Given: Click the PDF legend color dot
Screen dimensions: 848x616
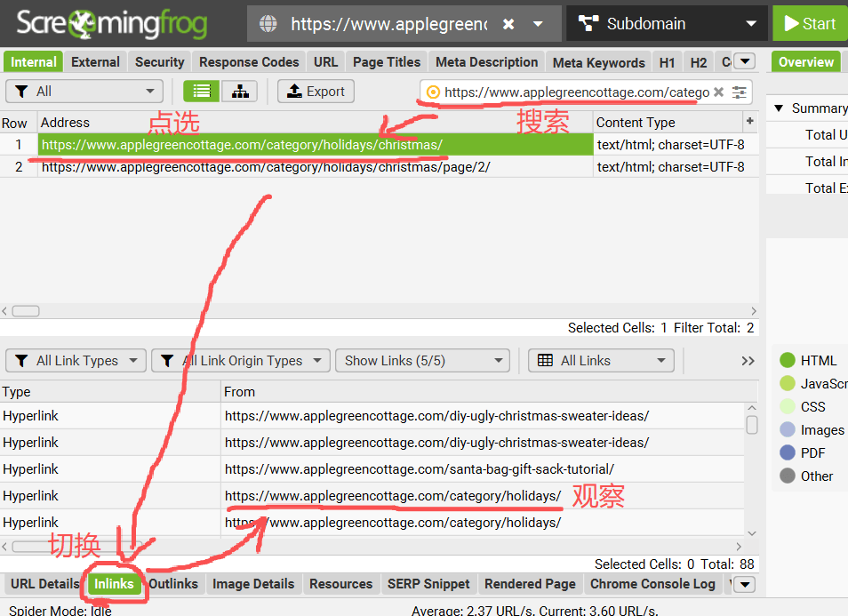Looking at the screenshot, I should coord(788,452).
